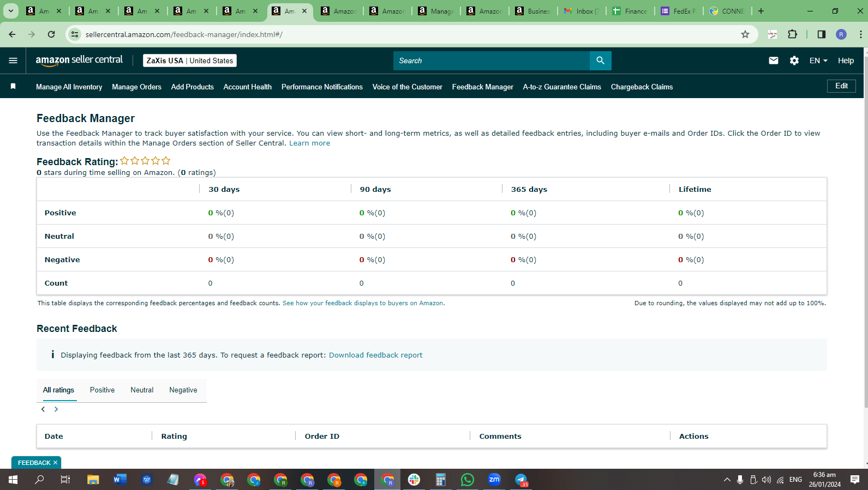The height and width of the screenshot is (490, 868).
Task: Open WhatsApp from the taskbar
Action: [468, 480]
